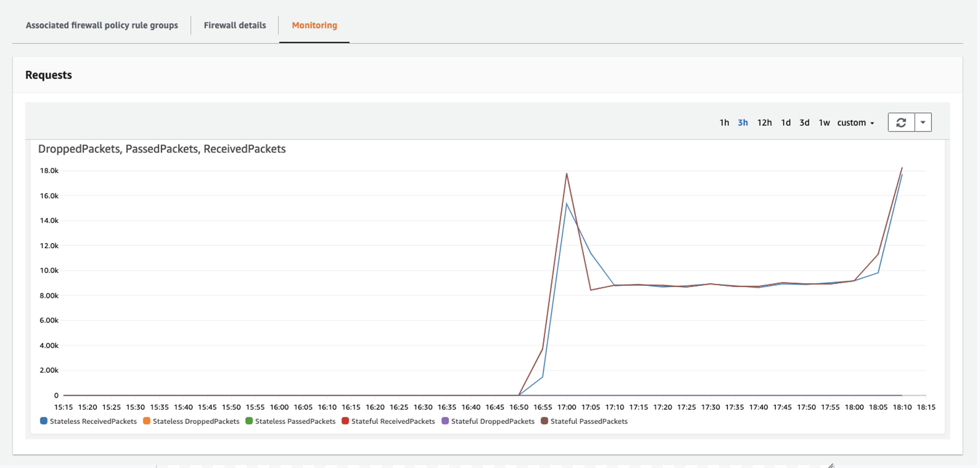Expand the custom time range dropdown
Image resolution: width=980 pixels, height=468 pixels.
(855, 123)
